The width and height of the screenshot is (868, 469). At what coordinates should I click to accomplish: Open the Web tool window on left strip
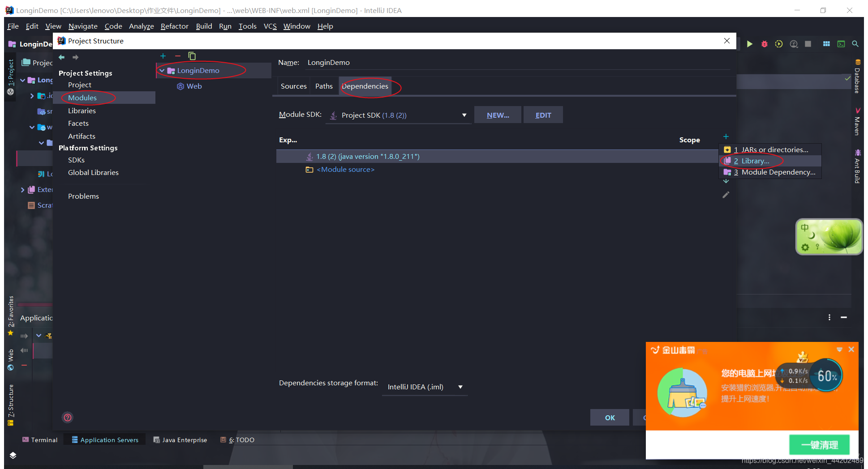pos(11,359)
